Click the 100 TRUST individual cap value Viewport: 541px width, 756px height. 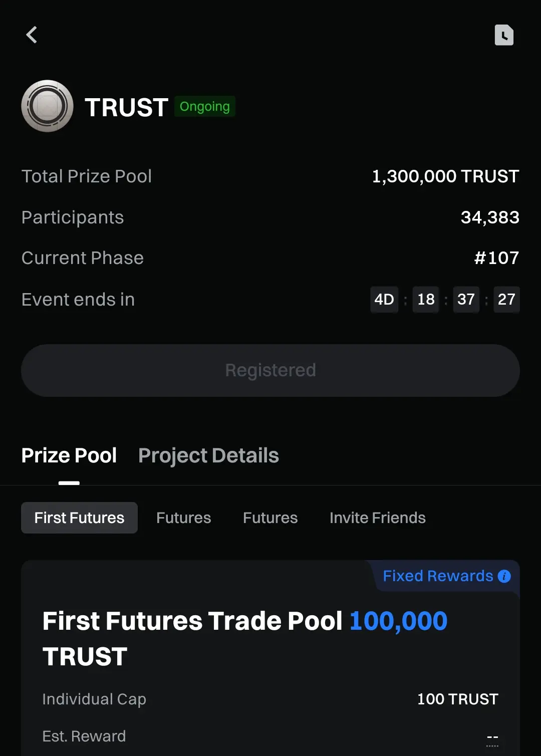click(458, 699)
